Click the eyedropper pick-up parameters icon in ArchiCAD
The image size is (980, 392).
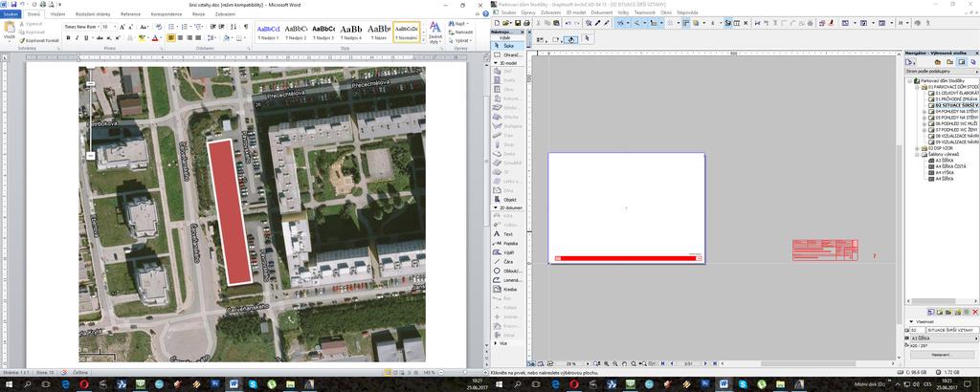[598, 23]
